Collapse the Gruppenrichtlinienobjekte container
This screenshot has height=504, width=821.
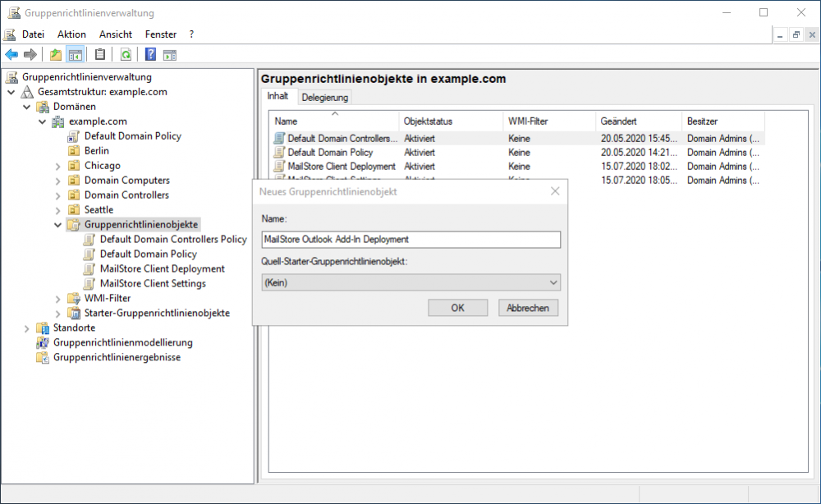[57, 224]
